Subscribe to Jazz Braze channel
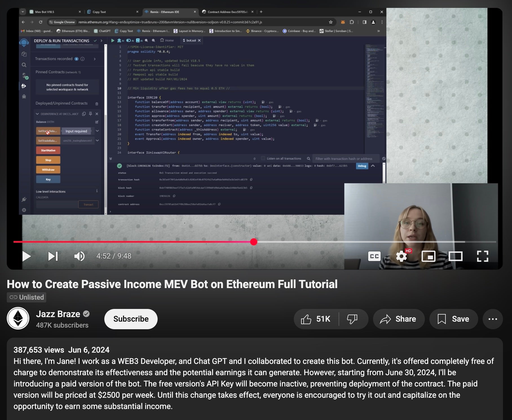Screen dimensions: 512x420 click(131, 319)
